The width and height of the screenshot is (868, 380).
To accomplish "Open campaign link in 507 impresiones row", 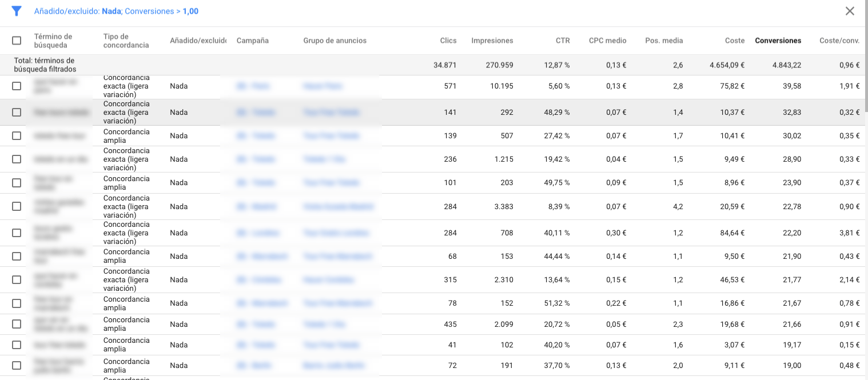I will pyautogui.click(x=256, y=136).
